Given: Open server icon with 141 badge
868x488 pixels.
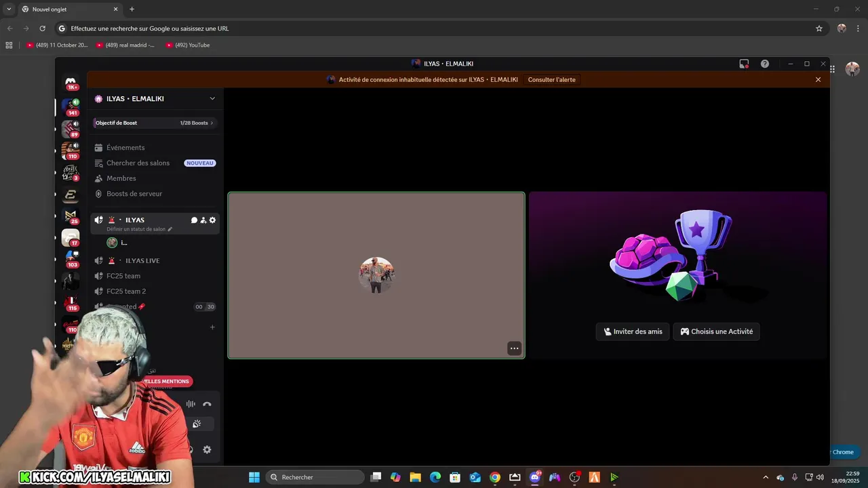Looking at the screenshot, I should [71, 106].
